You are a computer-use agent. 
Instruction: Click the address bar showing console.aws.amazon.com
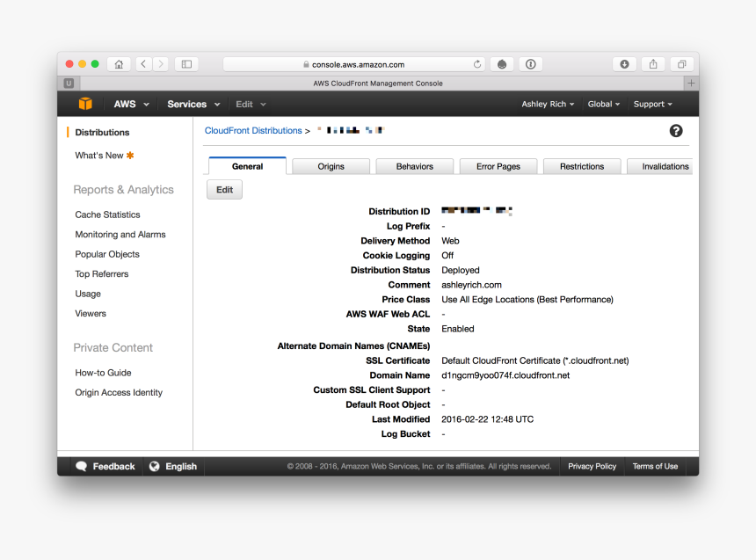(354, 64)
